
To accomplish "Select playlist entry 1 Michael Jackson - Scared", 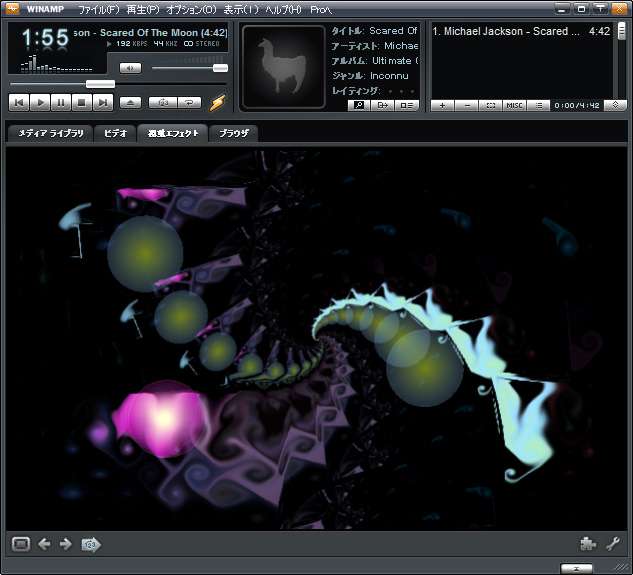I will pos(521,31).
